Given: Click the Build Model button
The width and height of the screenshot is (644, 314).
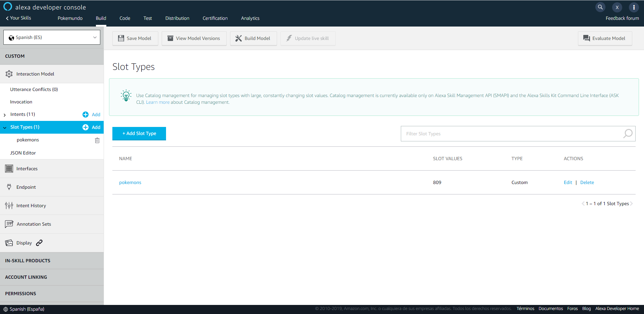Looking at the screenshot, I should pos(253,38).
